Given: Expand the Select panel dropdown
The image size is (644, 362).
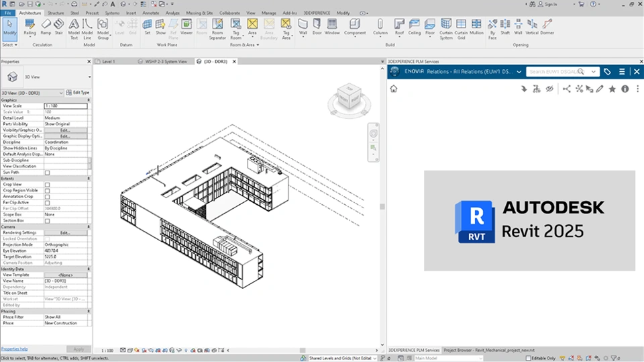Looking at the screenshot, I should click(x=9, y=45).
